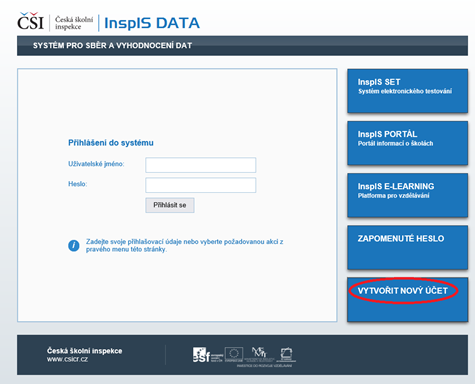Image resolution: width=475 pixels, height=384 pixels.
Task: Open the InspIS SET tile
Action: coord(407,91)
